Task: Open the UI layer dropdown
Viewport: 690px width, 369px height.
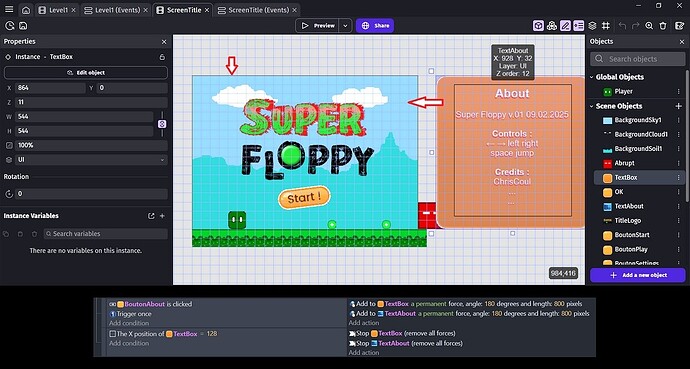Action: 92,160
